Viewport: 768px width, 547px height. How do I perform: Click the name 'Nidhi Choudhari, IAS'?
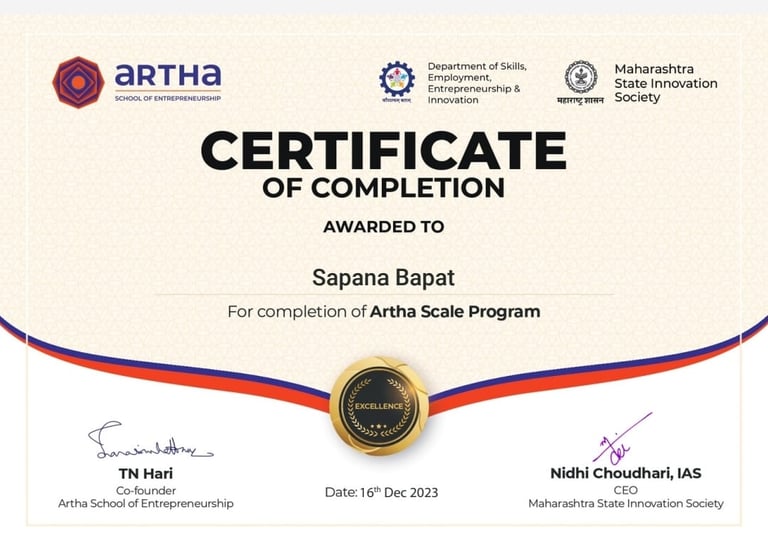(x=626, y=474)
